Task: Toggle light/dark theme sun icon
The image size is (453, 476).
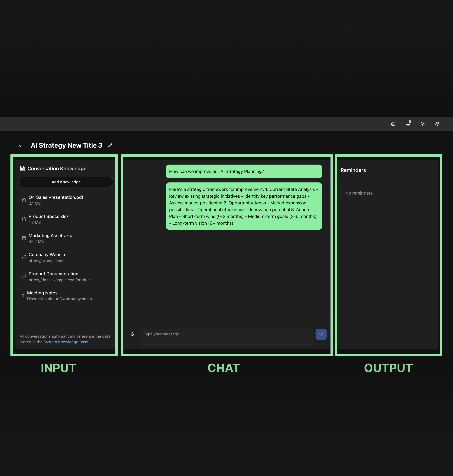Action: tap(423, 124)
